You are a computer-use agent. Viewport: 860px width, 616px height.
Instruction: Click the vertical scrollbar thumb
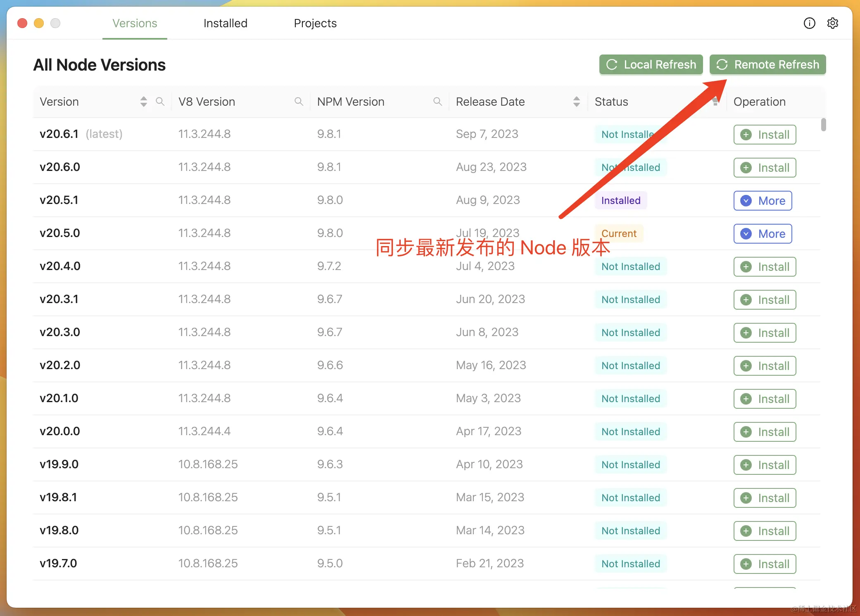click(x=823, y=125)
